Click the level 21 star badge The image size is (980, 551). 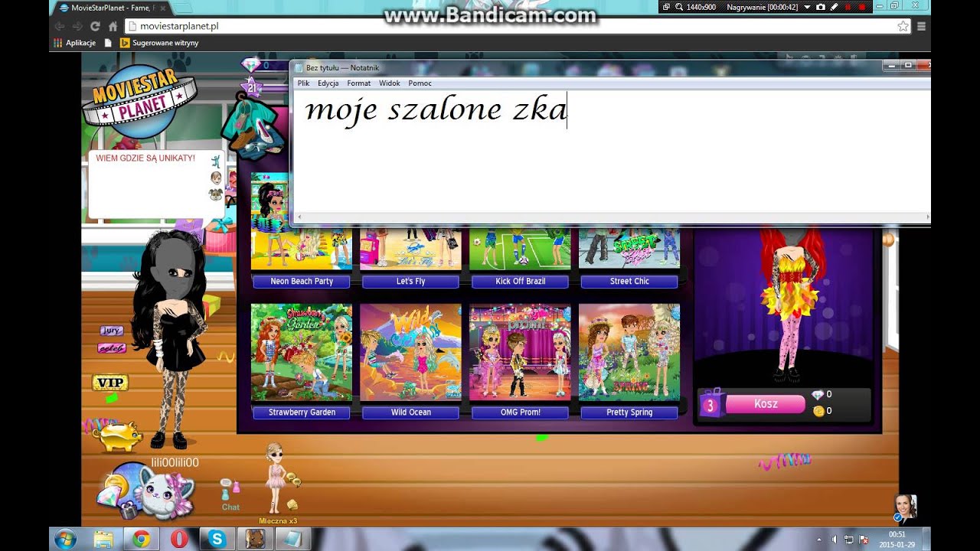(250, 87)
